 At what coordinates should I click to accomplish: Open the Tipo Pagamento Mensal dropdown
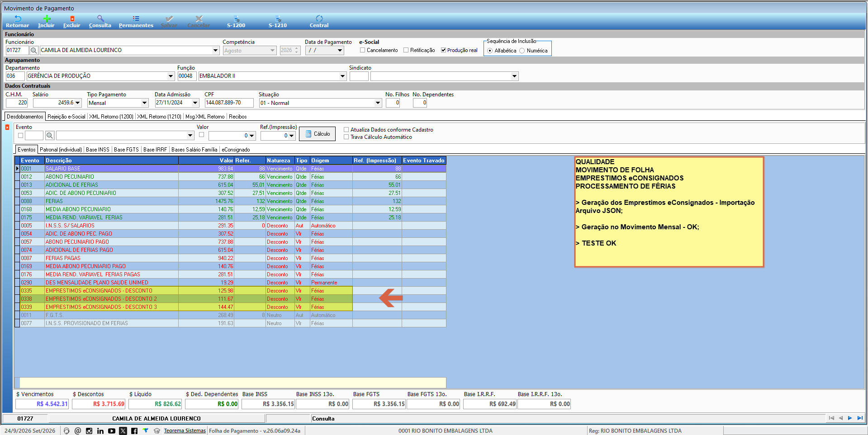(x=144, y=103)
